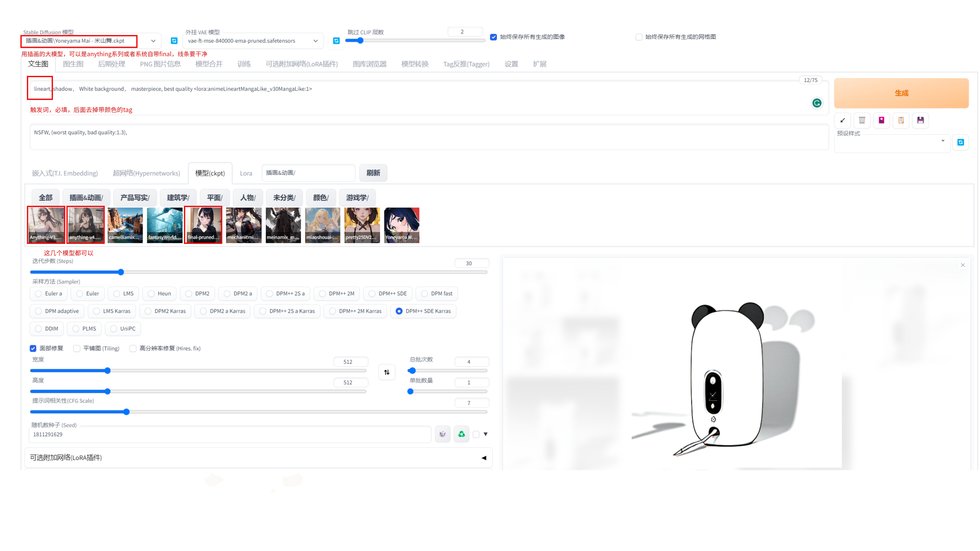
Task: Click the VAE model refresh icon
Action: pos(336,41)
